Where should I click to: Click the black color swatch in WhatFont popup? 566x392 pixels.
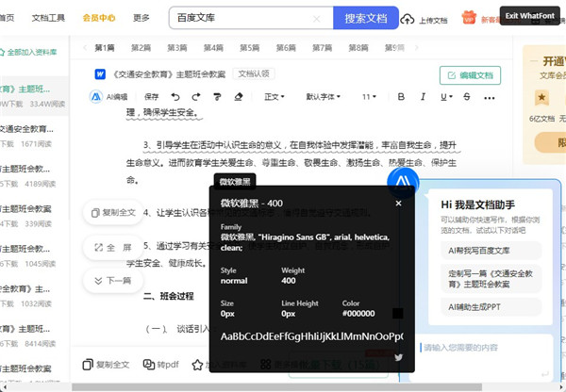click(x=397, y=313)
